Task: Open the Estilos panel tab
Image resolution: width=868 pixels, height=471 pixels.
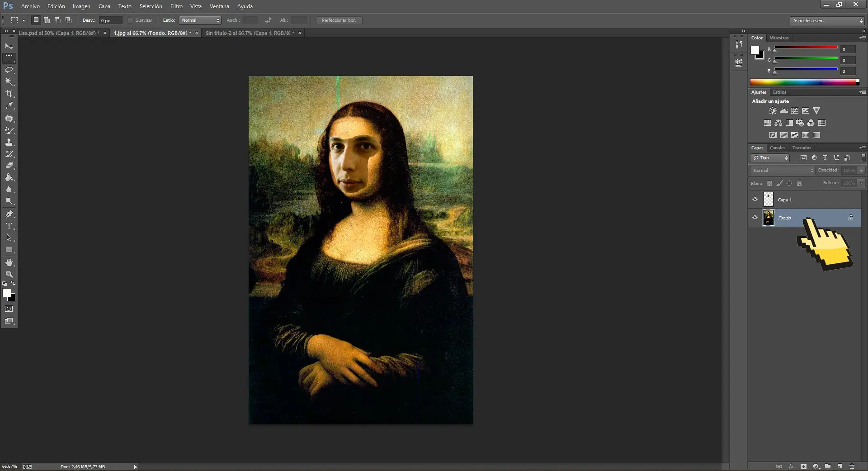Action: [780, 92]
